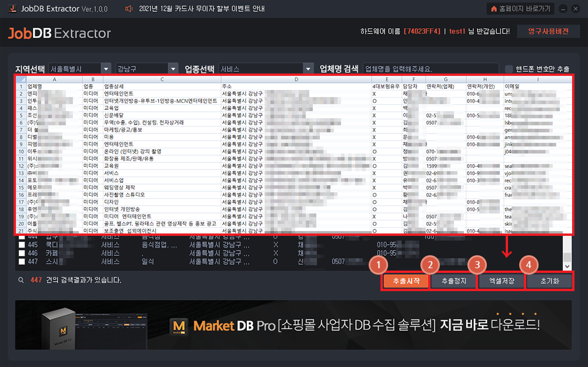Click the 447 search result count
The height and width of the screenshot is (367, 588).
pos(36,280)
